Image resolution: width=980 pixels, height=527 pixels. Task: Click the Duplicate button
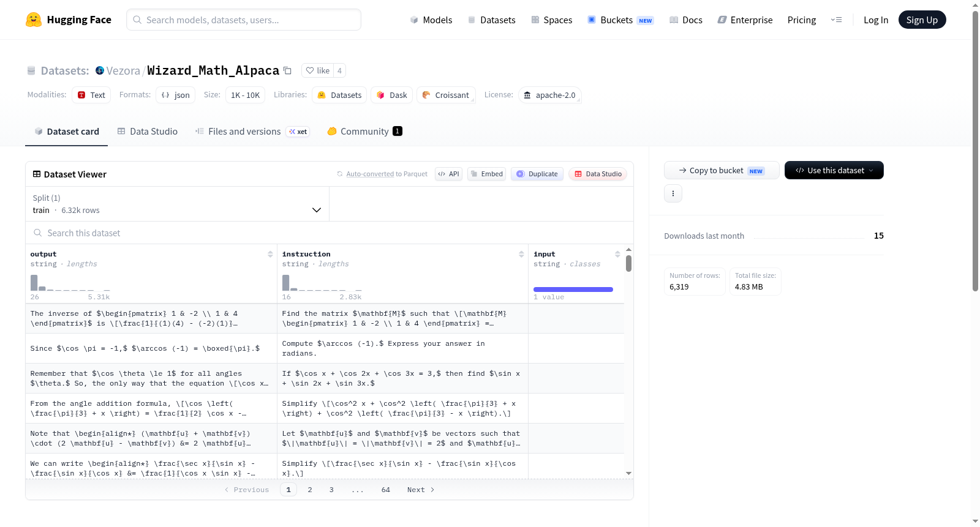(537, 174)
